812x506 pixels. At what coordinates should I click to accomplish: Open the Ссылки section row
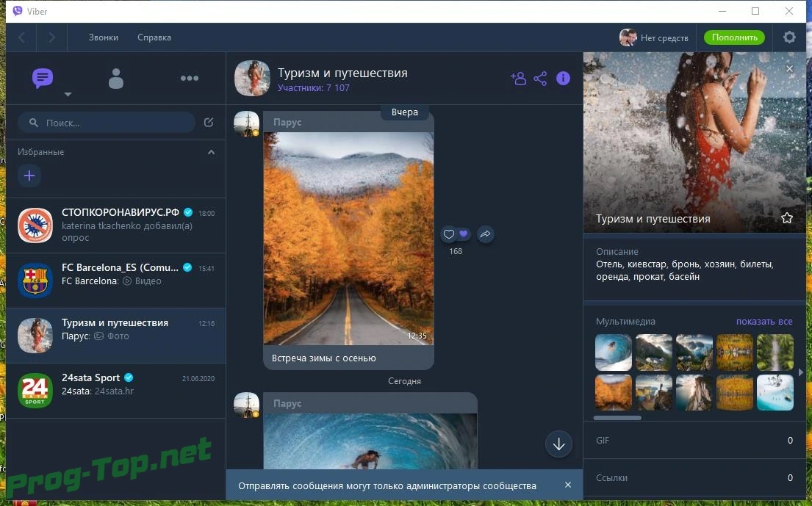(694, 478)
